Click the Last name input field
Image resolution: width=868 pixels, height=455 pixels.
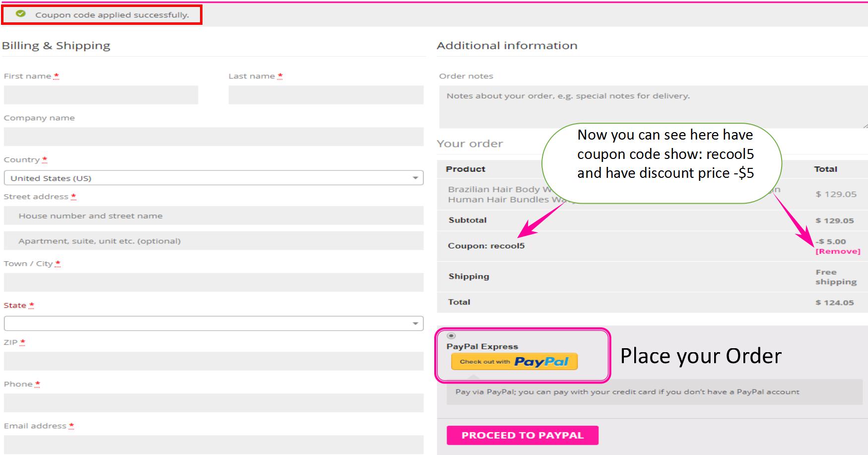coord(326,95)
